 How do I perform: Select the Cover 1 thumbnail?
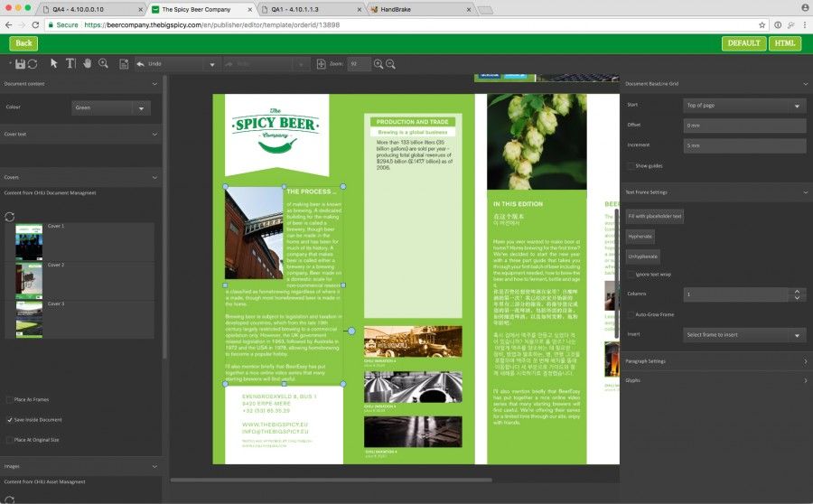[29, 242]
